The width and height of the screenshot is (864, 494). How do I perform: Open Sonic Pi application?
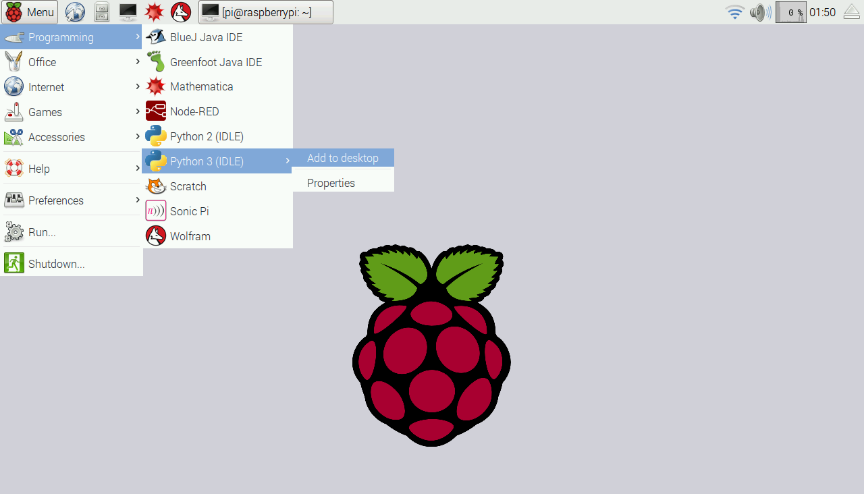pos(190,211)
